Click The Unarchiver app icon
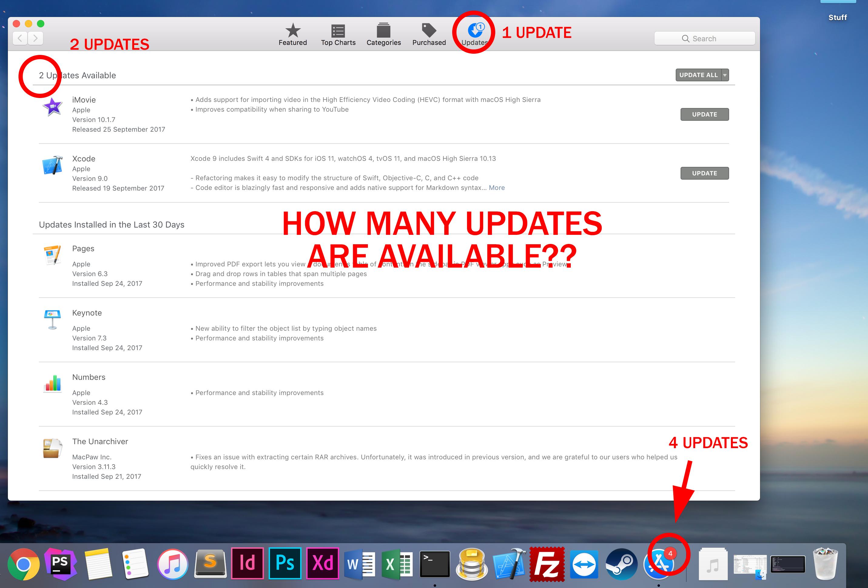868x588 pixels. [53, 448]
